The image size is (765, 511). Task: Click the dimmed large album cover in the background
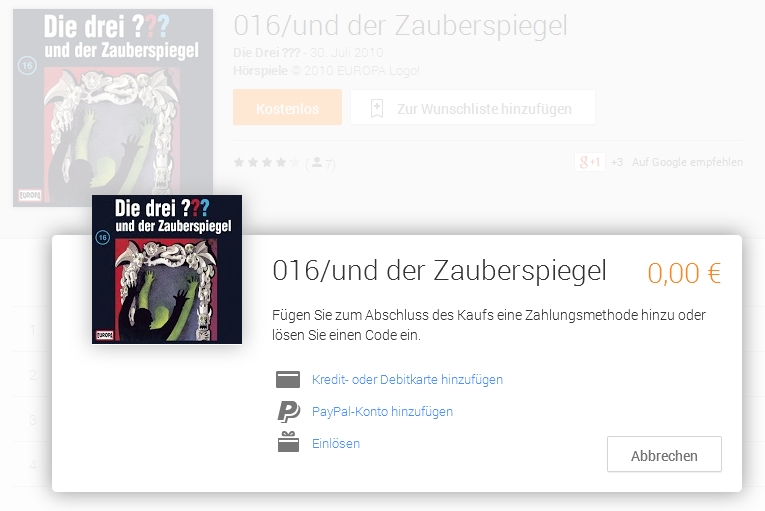coord(113,108)
